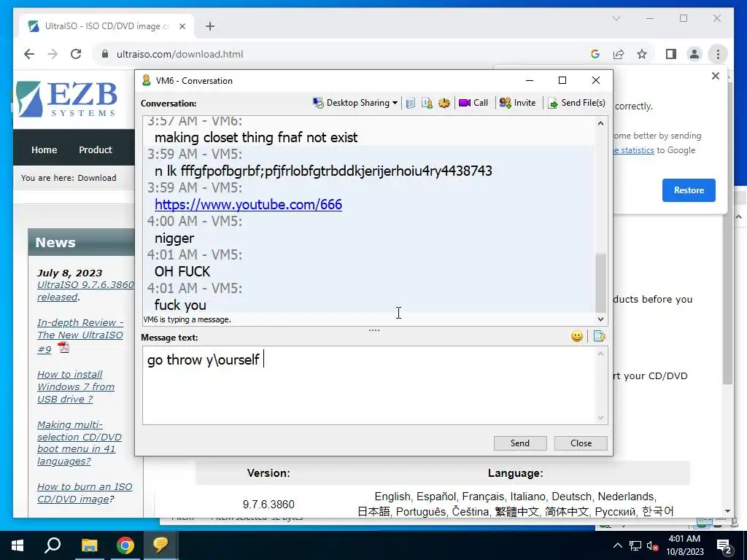Click the user info page icon
Screen dimensions: 747x560
coord(427,103)
